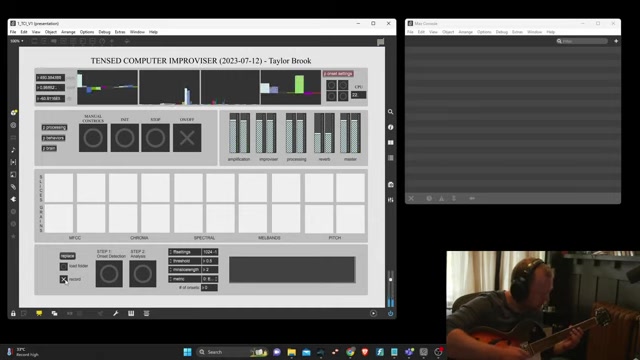Open the inspector info icon in right sidebar

point(391,127)
